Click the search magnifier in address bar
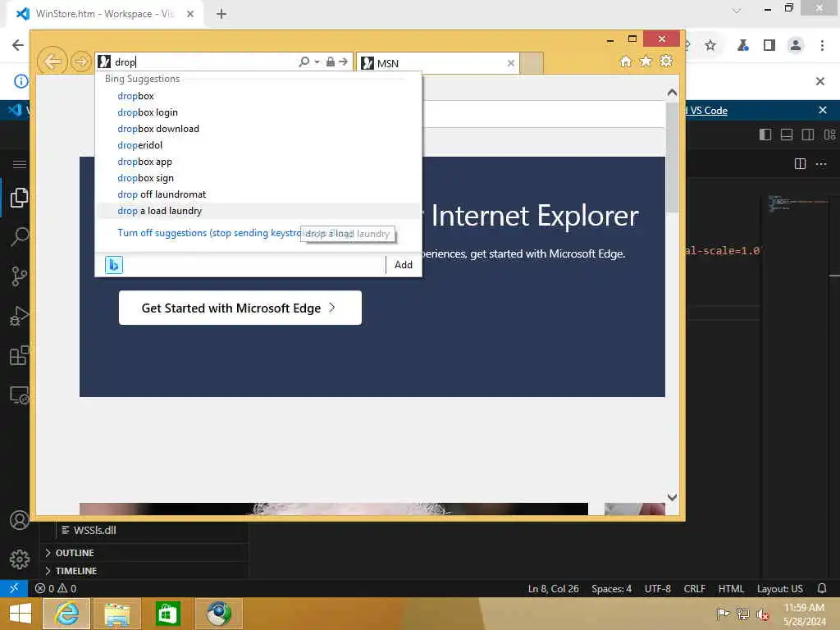 coord(304,62)
